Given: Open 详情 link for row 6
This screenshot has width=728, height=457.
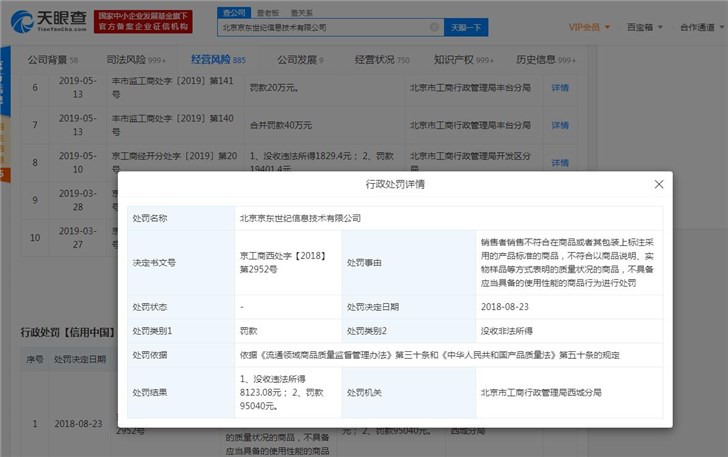Looking at the screenshot, I should click(560, 88).
